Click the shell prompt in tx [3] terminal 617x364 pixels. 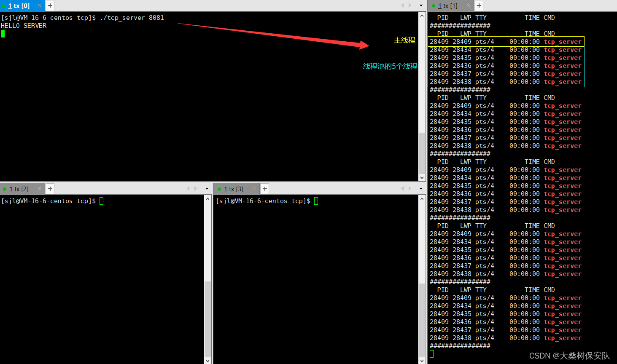263,201
